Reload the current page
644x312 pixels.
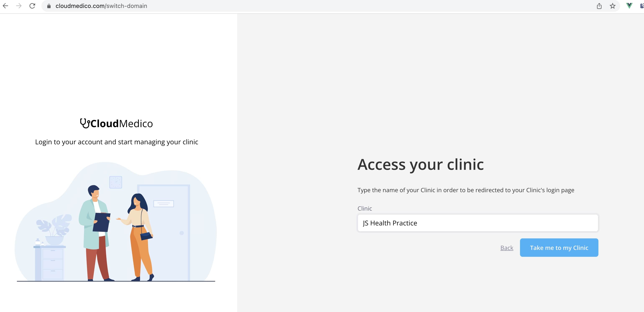tap(32, 6)
